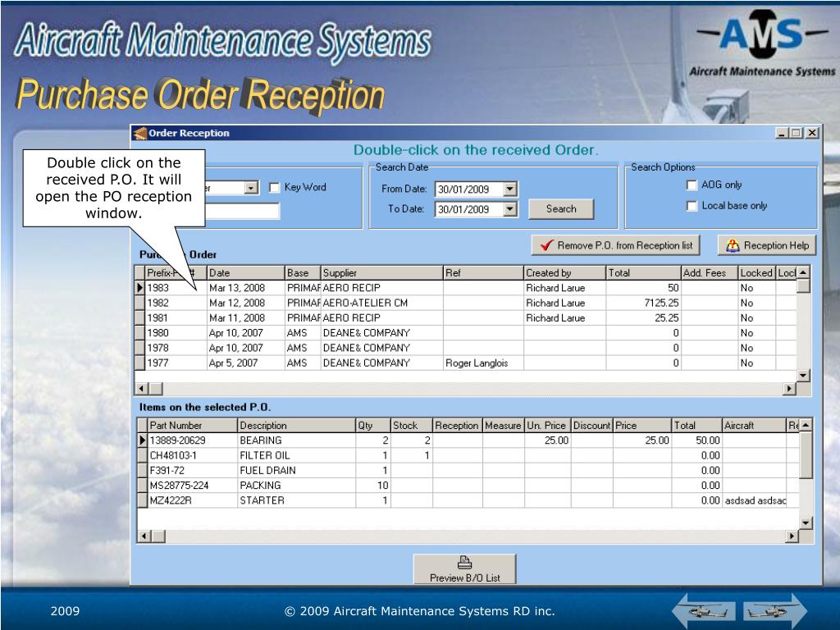This screenshot has width=840, height=630.
Task: Maximize the Order Reception window
Action: click(796, 133)
